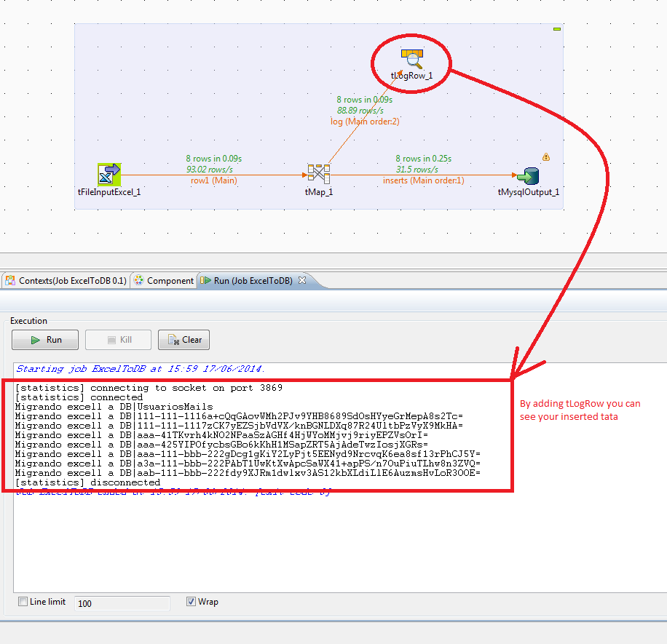Image resolution: width=667 pixels, height=644 pixels.
Task: Click the warning triangle above tMysqlOutput_1
Action: pyautogui.click(x=546, y=157)
